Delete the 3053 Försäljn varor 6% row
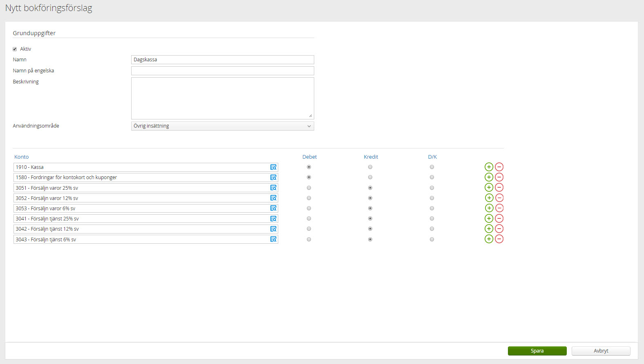Image resolution: width=644 pixels, height=364 pixels. (499, 208)
